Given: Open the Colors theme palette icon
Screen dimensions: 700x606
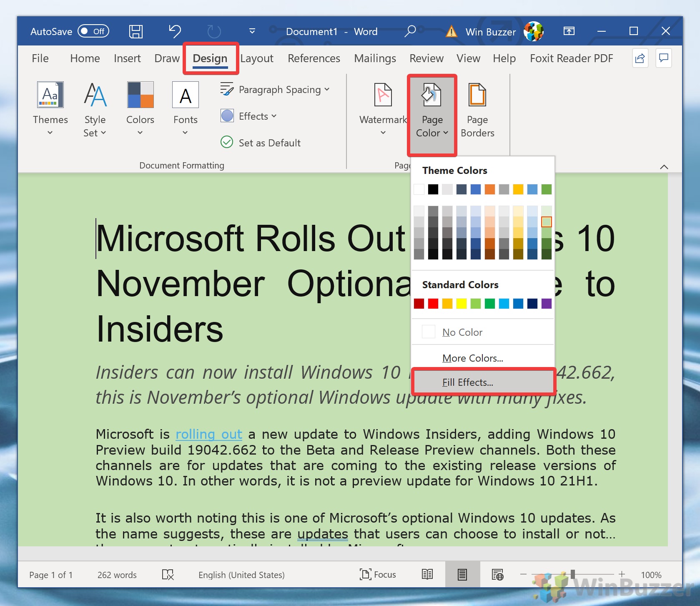Looking at the screenshot, I should 141,95.
